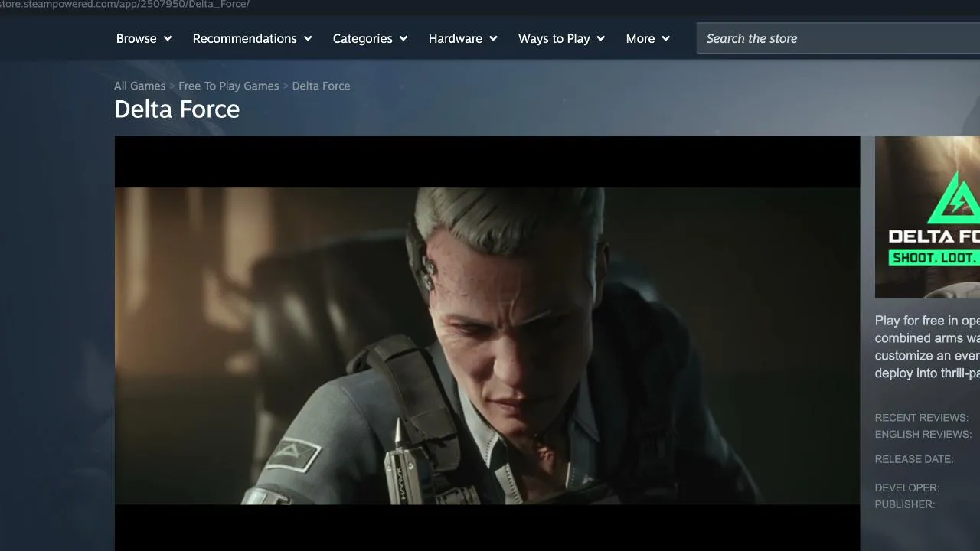980x551 pixels.
Task: Go to All Games breadcrumb
Action: tap(139, 86)
